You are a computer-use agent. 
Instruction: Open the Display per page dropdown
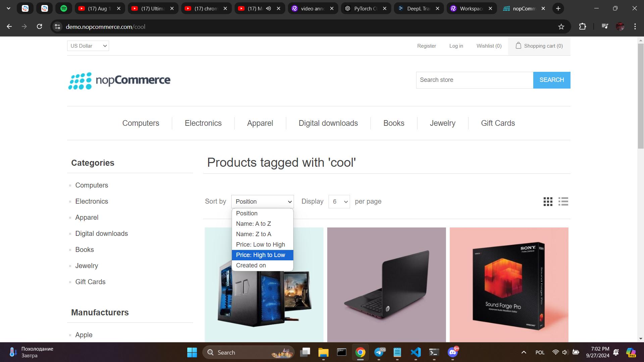(x=339, y=202)
